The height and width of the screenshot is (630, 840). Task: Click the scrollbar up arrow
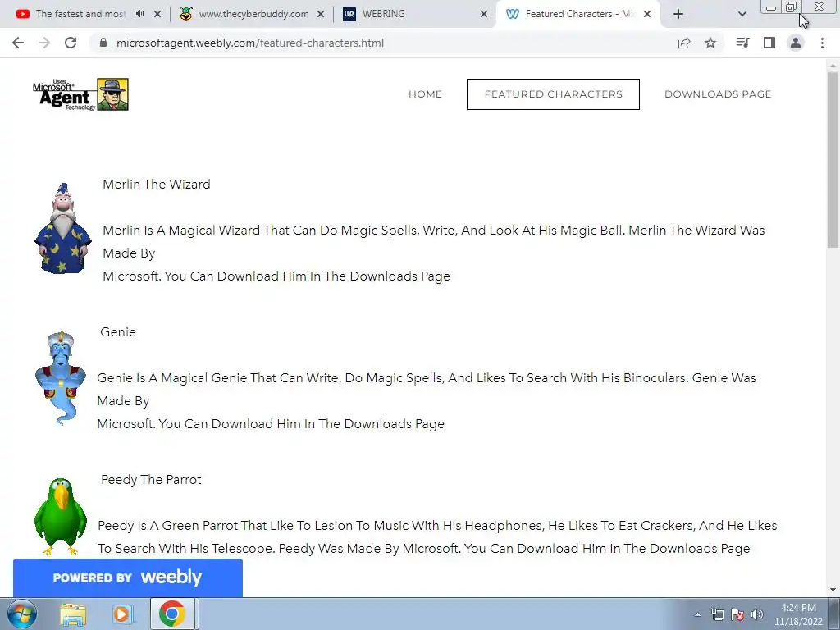833,64
